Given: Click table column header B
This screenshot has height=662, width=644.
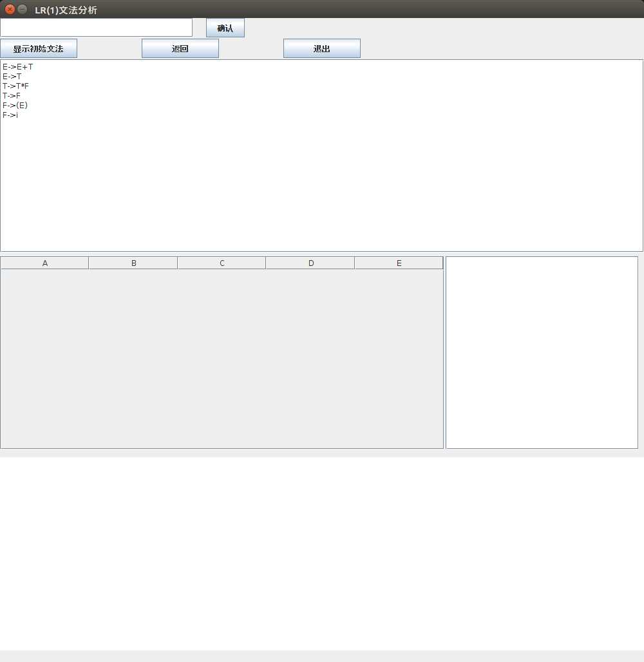Looking at the screenshot, I should tap(133, 263).
